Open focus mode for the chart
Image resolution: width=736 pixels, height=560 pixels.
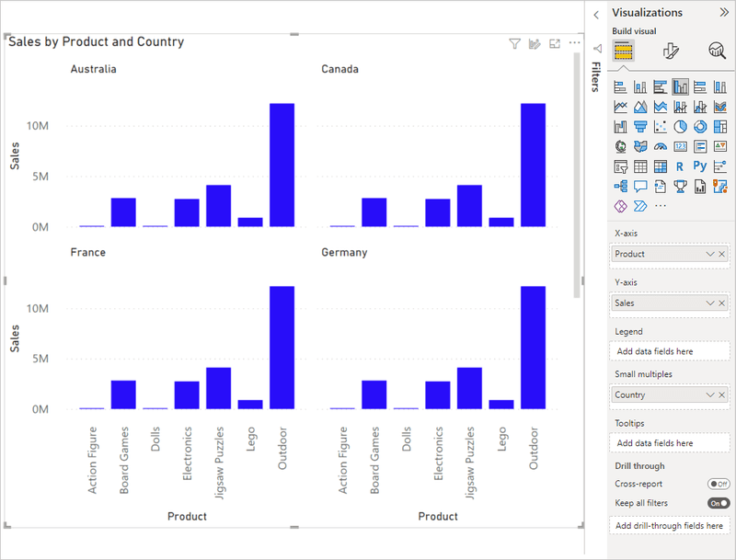554,42
